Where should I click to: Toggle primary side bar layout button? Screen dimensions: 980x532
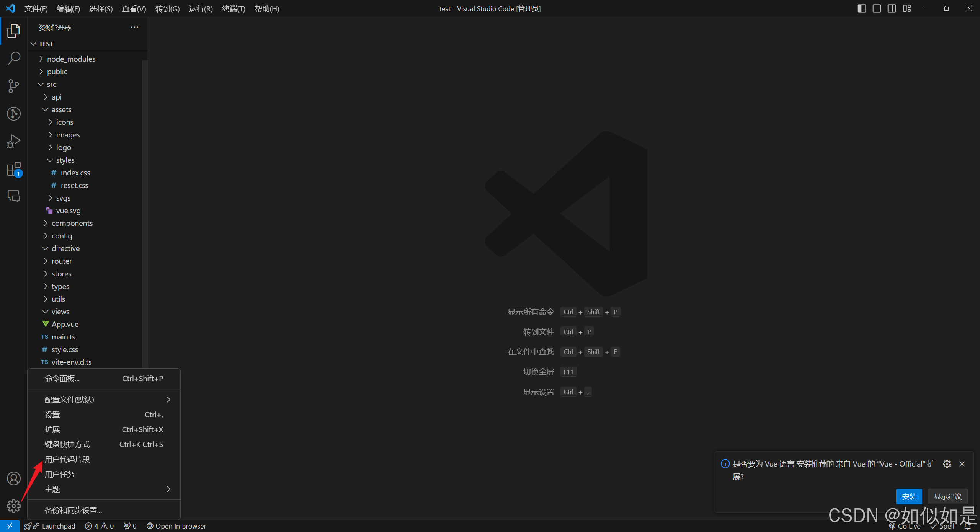coord(862,8)
